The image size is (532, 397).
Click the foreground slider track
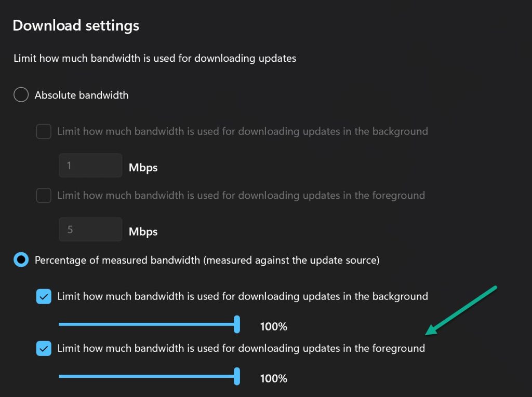(x=145, y=376)
